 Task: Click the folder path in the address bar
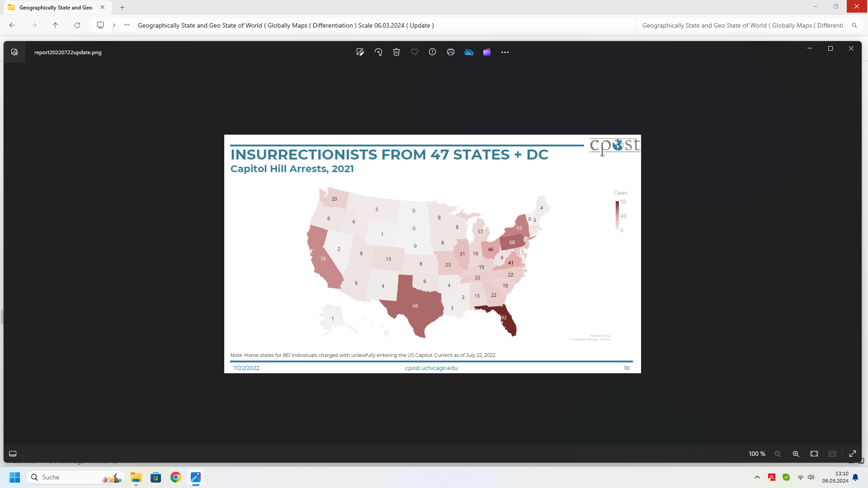pyautogui.click(x=286, y=25)
